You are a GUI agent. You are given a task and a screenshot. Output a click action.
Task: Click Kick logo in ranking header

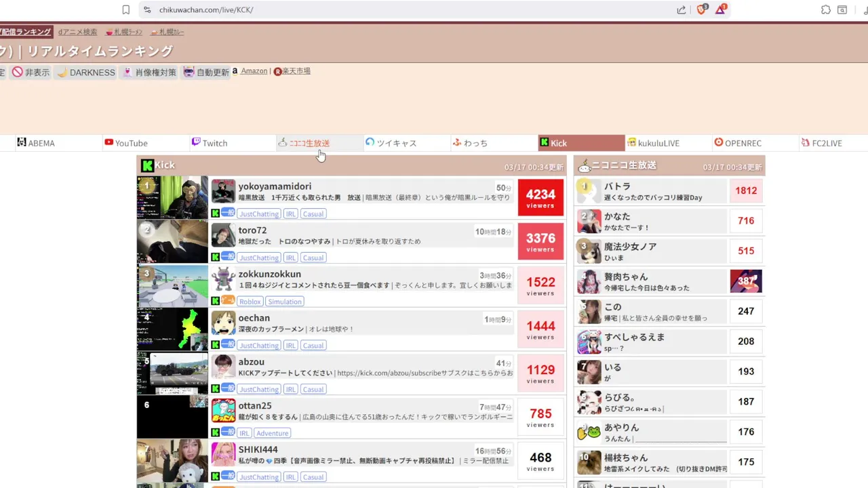[147, 165]
